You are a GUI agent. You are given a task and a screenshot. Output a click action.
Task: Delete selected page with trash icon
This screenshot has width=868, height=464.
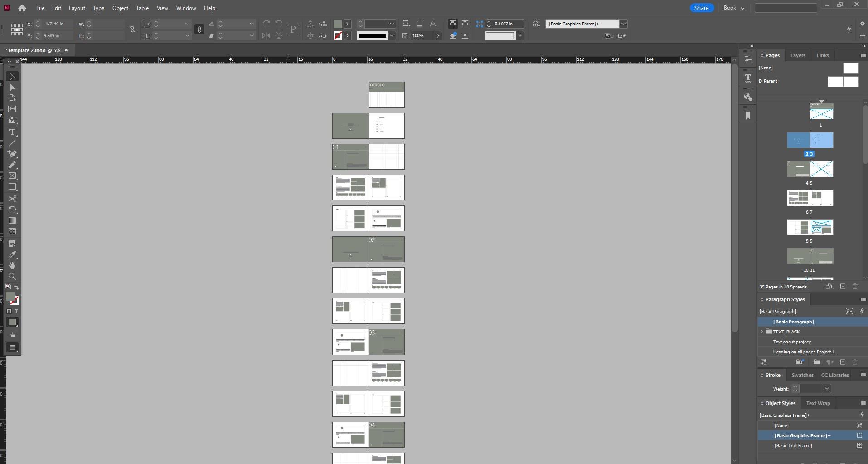(x=855, y=287)
